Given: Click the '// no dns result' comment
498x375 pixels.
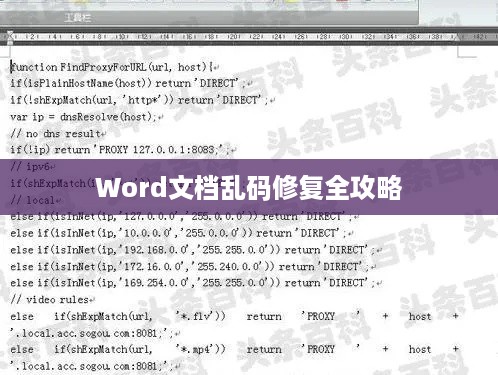Looking at the screenshot, I should [58, 134].
